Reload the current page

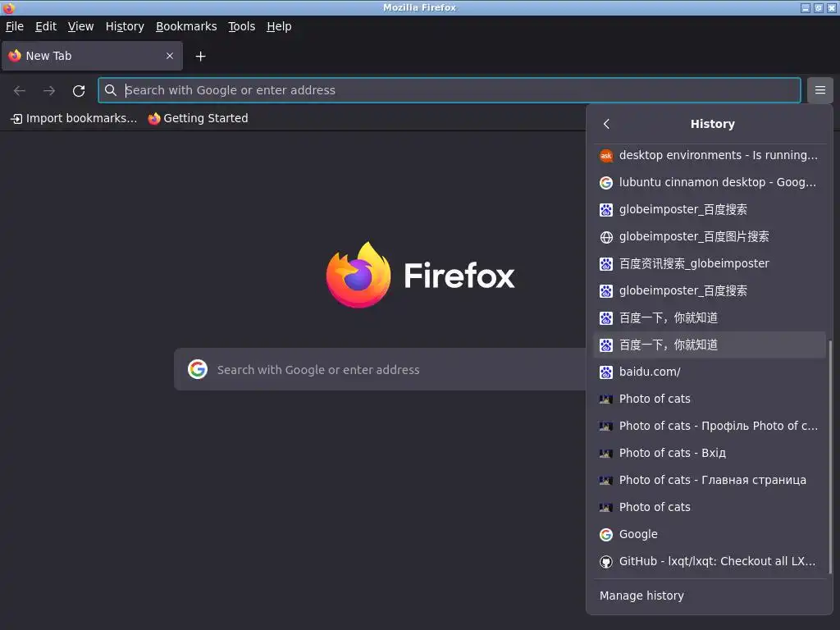(79, 90)
